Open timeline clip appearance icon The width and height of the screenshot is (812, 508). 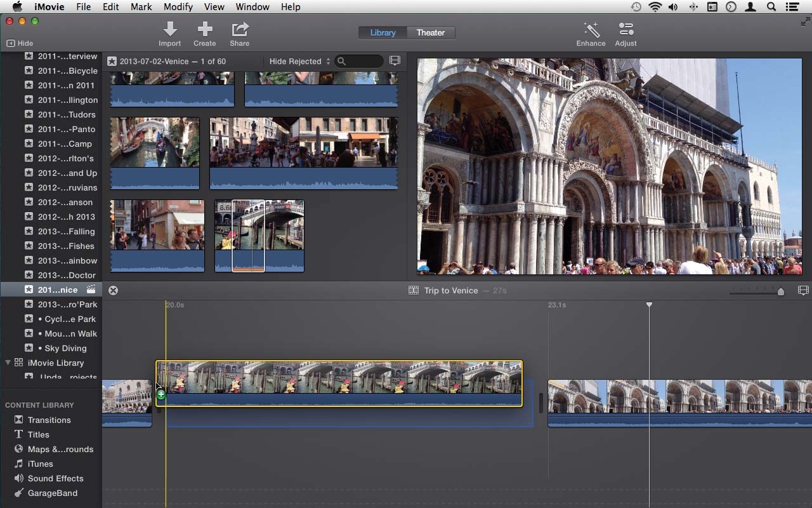803,290
